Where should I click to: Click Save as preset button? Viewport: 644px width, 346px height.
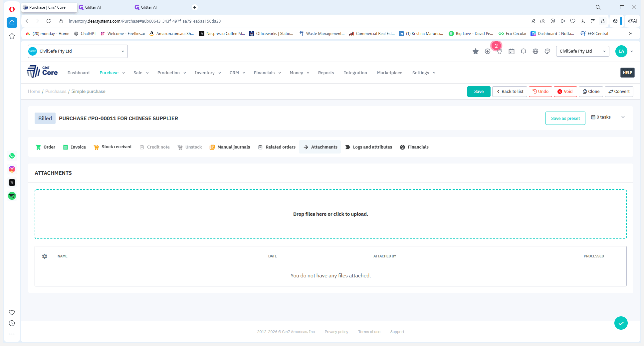pos(565,118)
